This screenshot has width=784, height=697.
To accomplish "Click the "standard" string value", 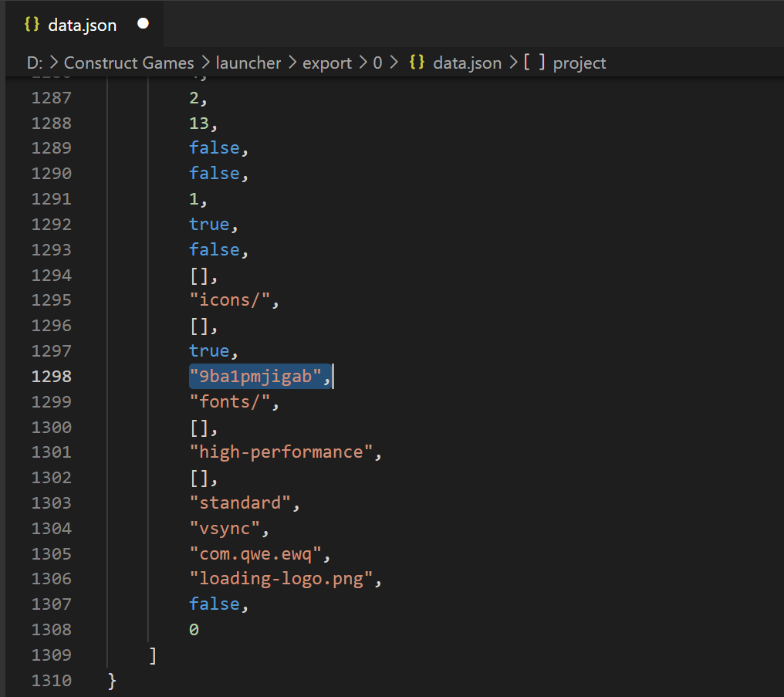I will 240,503.
